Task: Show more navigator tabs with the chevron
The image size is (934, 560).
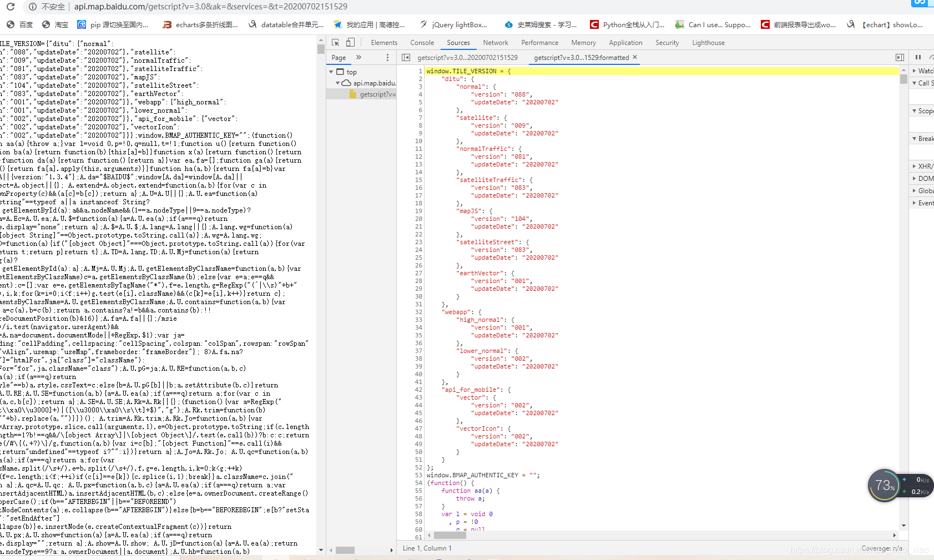Action: click(x=359, y=57)
